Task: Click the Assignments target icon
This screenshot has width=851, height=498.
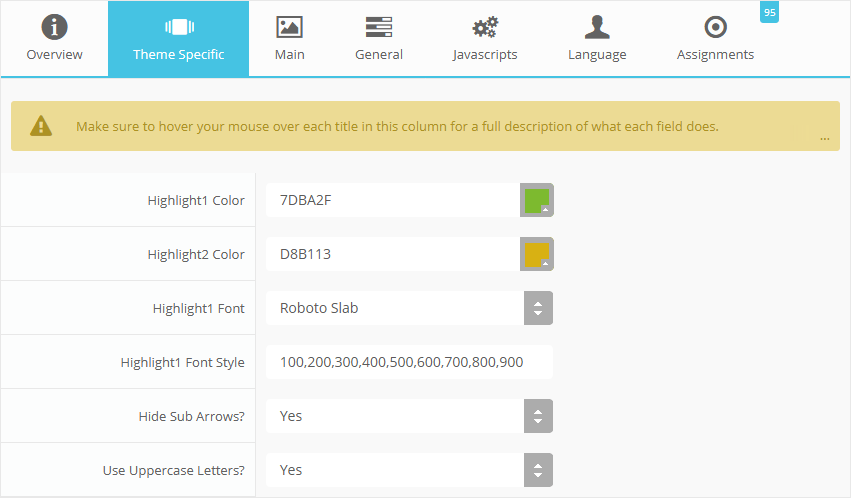Action: tap(715, 27)
